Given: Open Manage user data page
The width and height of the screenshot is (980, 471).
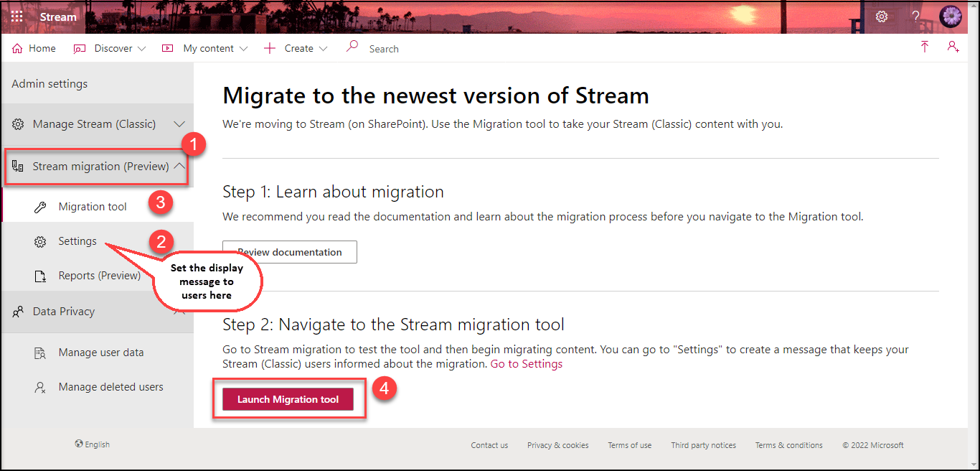Looking at the screenshot, I should pyautogui.click(x=101, y=353).
